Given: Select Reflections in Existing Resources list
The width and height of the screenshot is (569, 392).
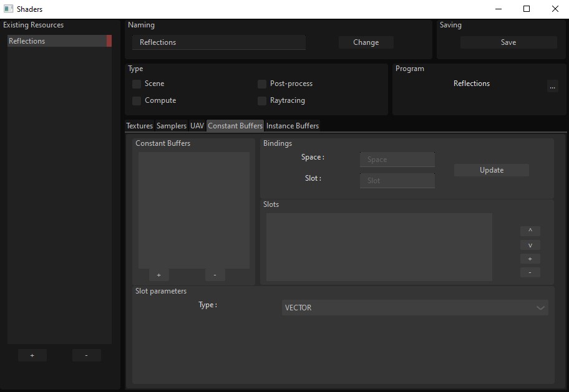Looking at the screenshot, I should (59, 41).
